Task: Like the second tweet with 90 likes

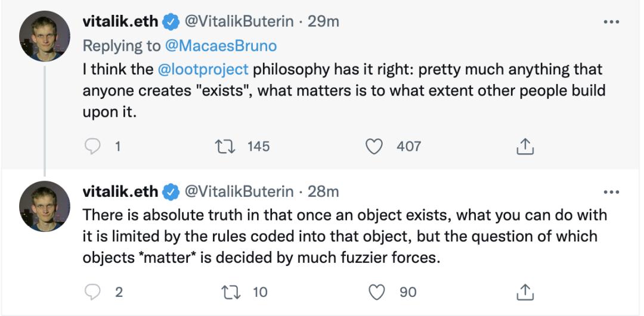Action: (x=376, y=292)
